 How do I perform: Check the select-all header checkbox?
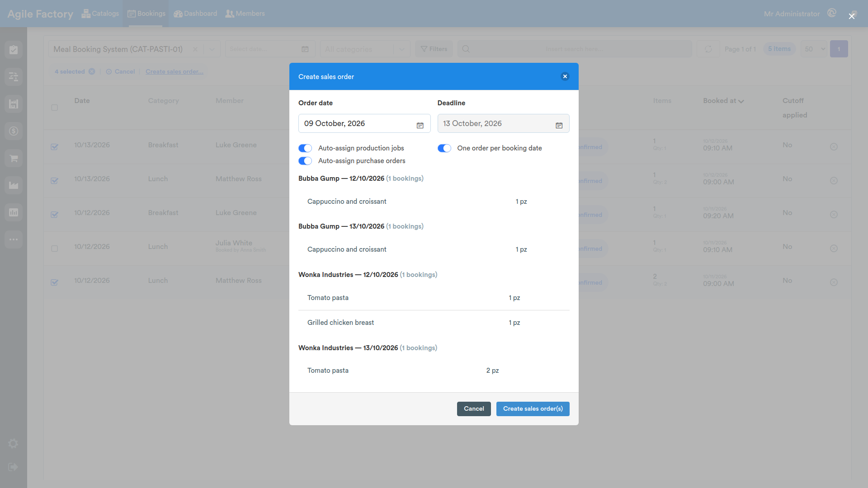tap(54, 108)
